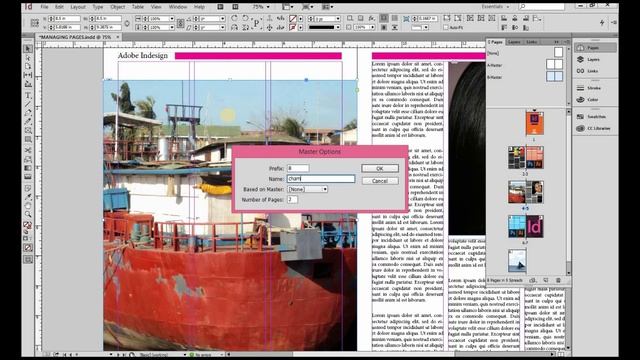Open the Based on Master dropdown

(307, 189)
